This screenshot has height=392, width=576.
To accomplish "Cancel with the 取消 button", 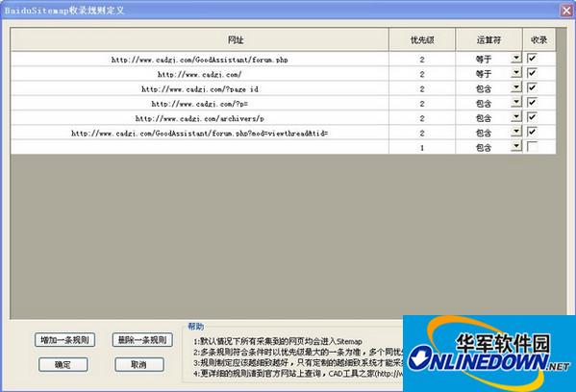I will coord(139,364).
